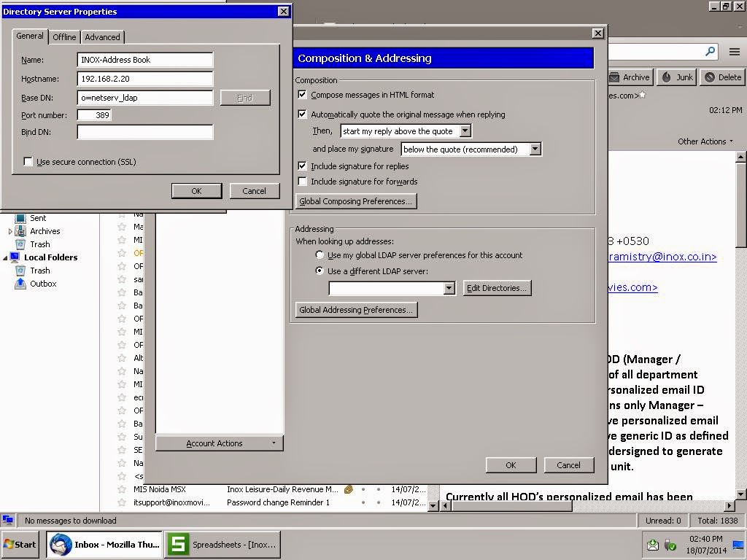Open the signature placement dropdown

click(535, 149)
